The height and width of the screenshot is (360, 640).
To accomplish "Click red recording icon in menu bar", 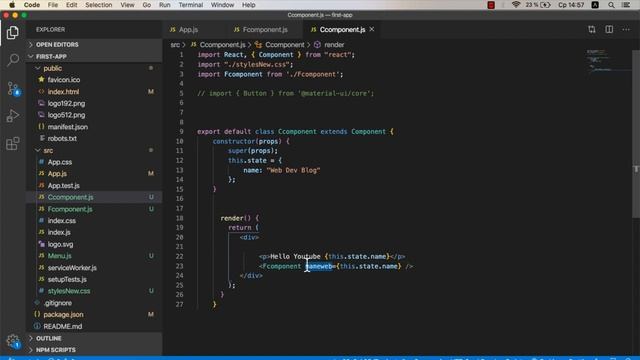I will click(491, 5).
